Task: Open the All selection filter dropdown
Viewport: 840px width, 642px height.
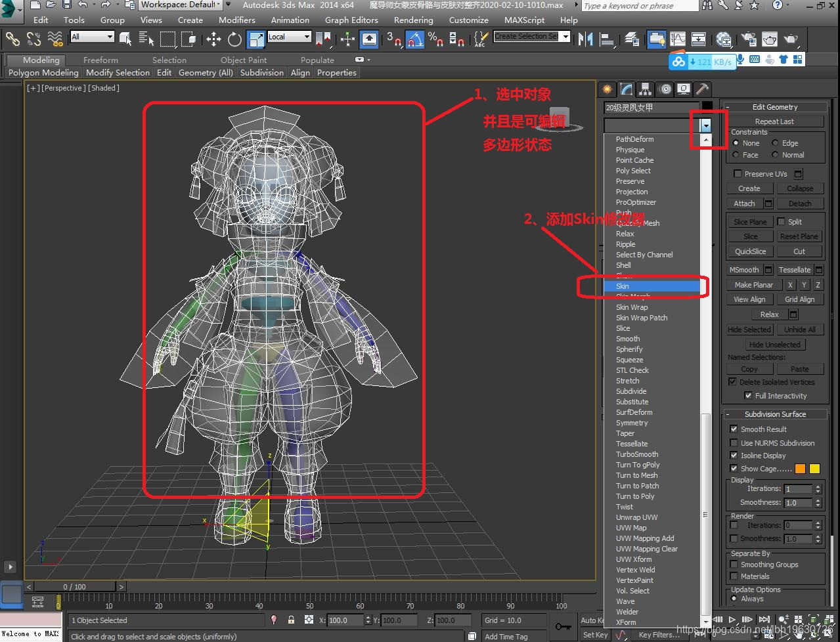Action: tap(109, 37)
